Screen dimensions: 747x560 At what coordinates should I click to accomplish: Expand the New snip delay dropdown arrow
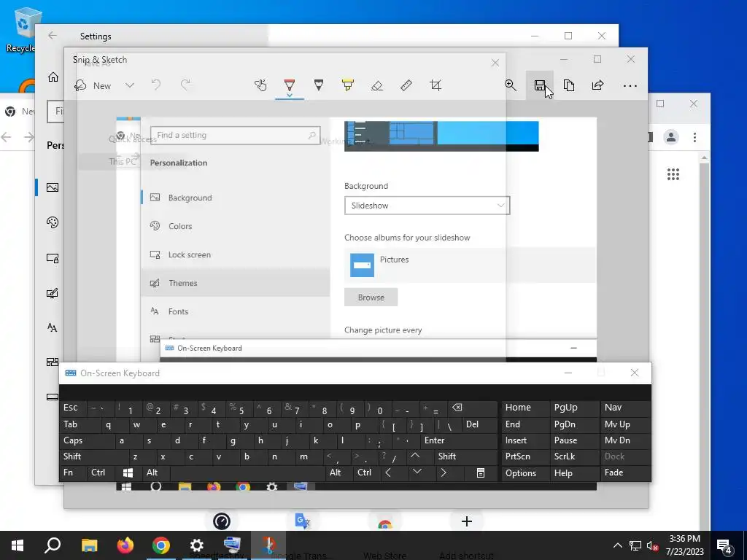(130, 86)
